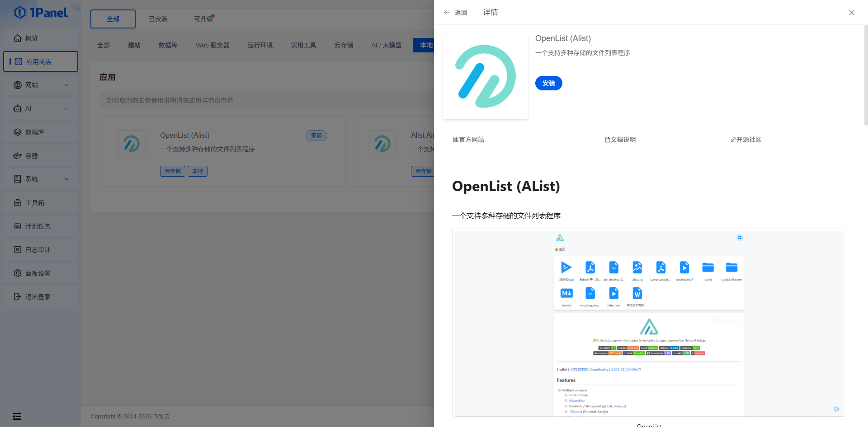Click the 网站 globe icon
The width and height of the screenshot is (868, 427).
click(x=18, y=85)
